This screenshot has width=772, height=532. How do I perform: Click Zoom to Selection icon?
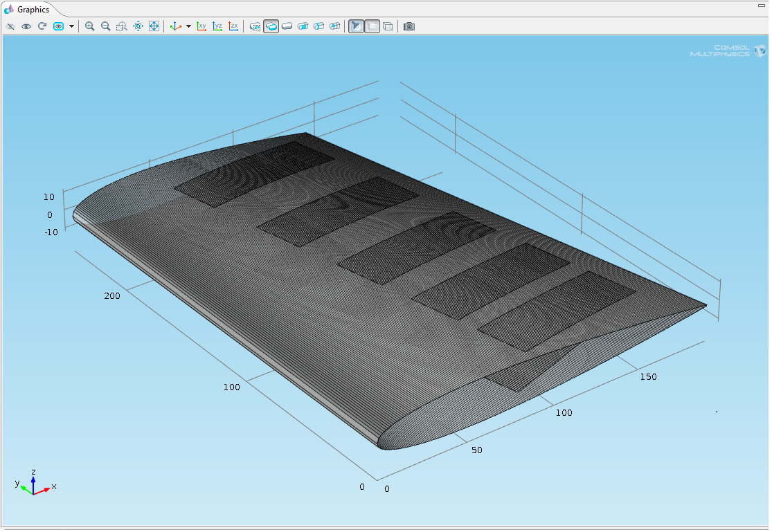138,26
